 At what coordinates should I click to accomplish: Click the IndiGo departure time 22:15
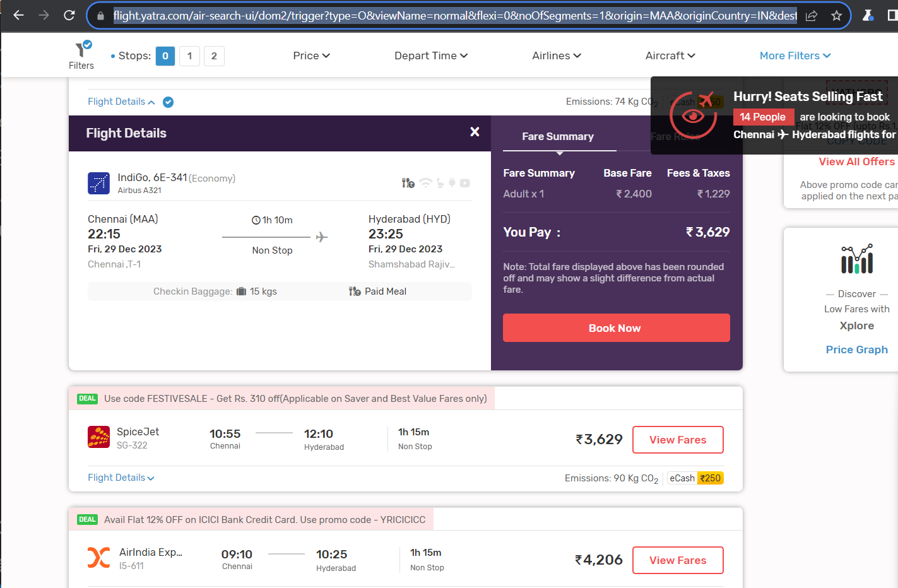104,234
